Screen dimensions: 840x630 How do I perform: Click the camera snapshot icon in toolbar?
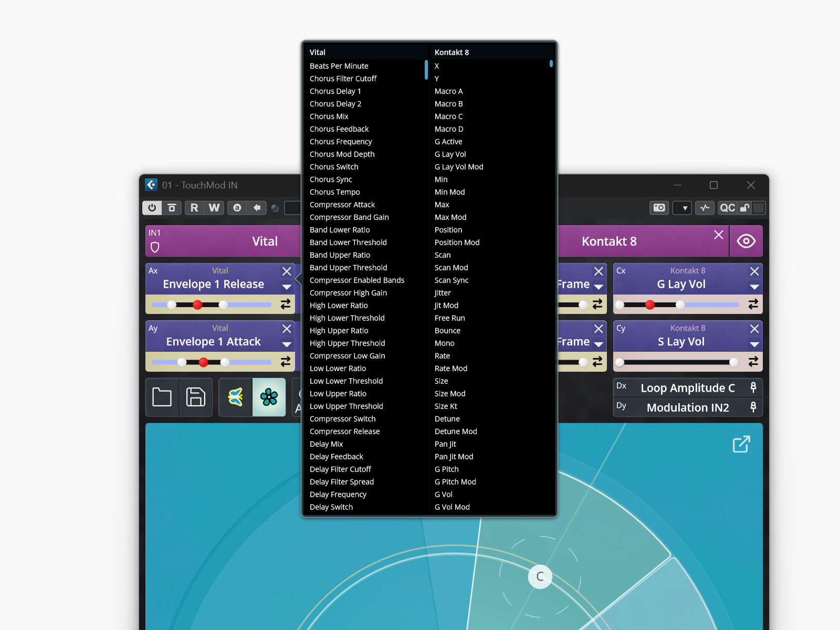pos(659,208)
